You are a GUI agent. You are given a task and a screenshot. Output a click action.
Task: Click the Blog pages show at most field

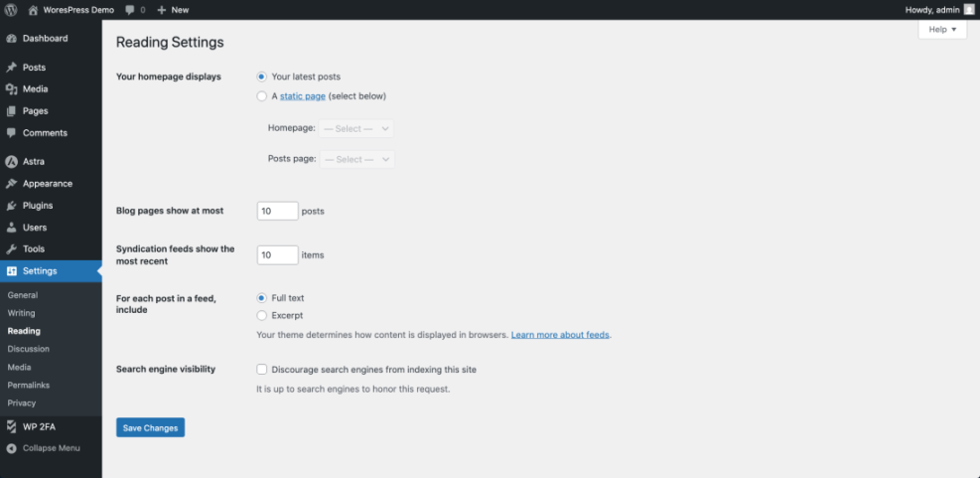pos(277,211)
